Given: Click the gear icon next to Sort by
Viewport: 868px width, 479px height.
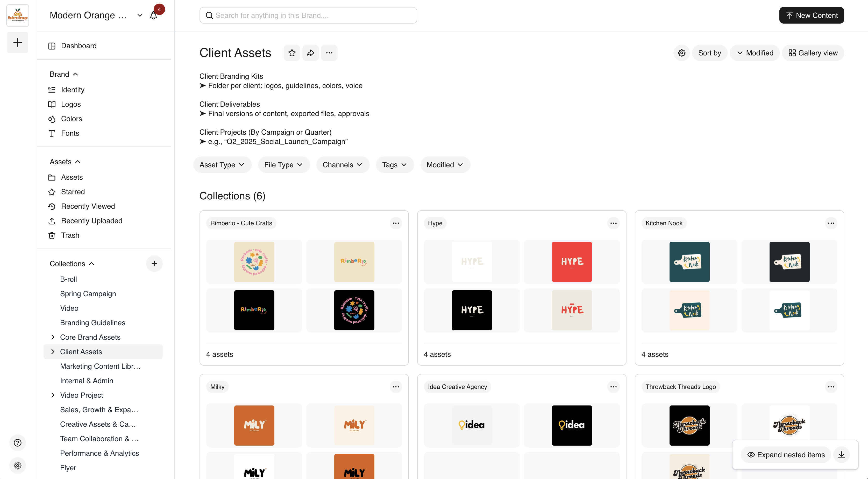Looking at the screenshot, I should pos(681,53).
